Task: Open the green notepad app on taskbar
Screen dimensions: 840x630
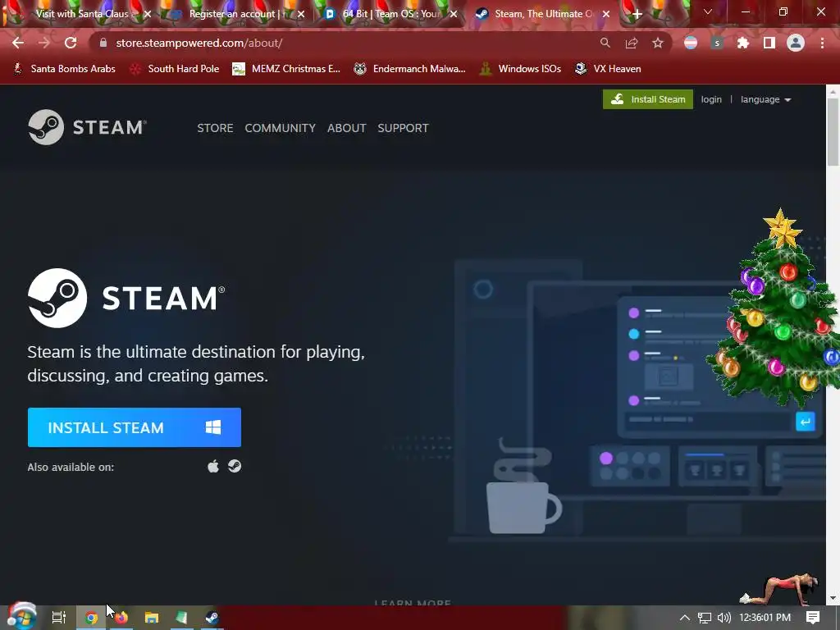Action: point(181,618)
